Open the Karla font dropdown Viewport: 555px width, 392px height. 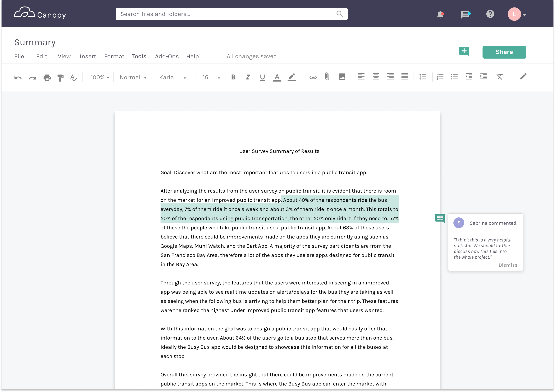[173, 78]
